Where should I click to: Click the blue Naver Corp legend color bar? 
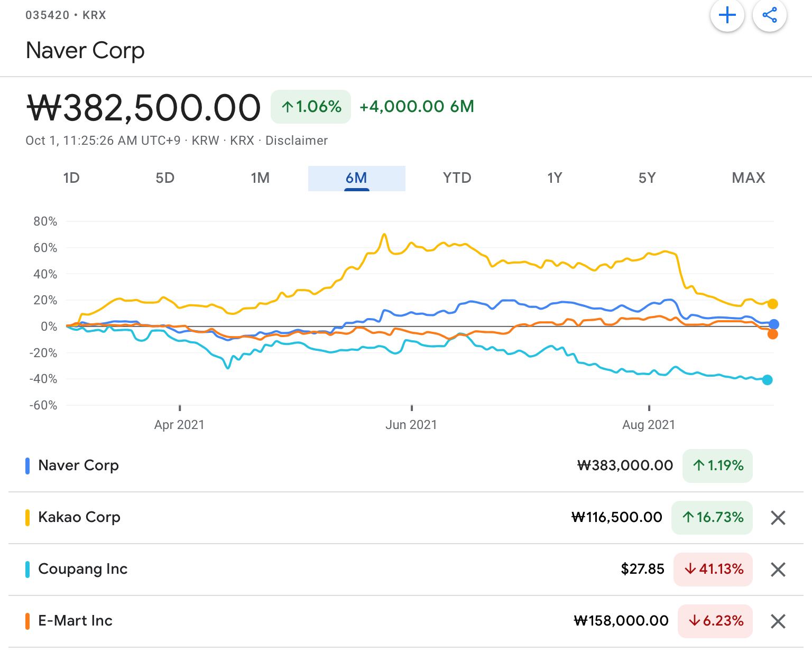[x=27, y=465]
